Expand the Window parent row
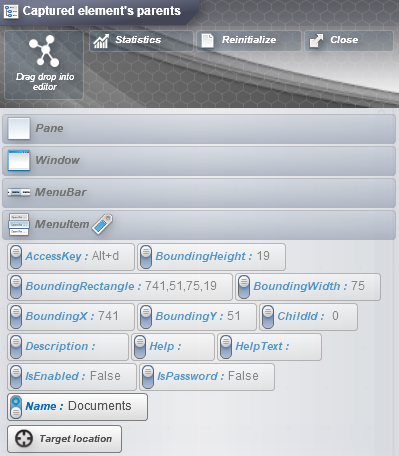The image size is (399, 456). 199,161
